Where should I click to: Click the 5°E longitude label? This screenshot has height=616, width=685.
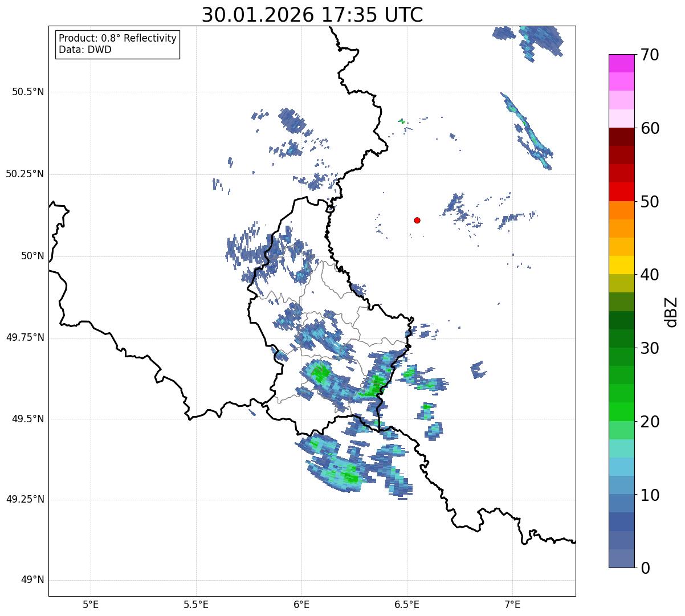pos(91,605)
